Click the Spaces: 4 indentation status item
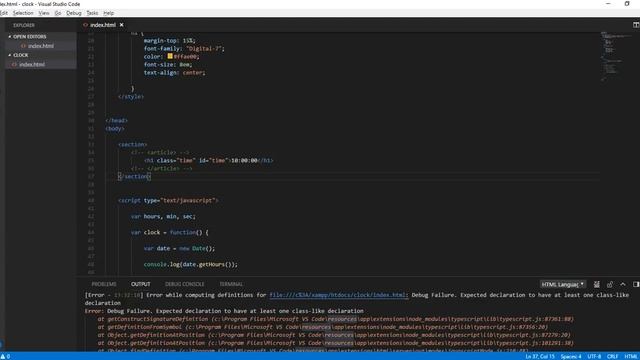The image size is (640, 360). [571, 357]
